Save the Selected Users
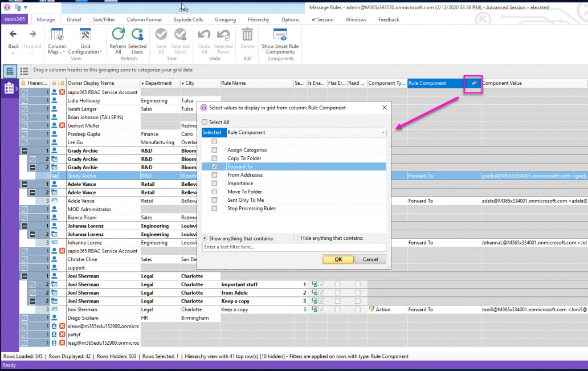 (x=181, y=35)
